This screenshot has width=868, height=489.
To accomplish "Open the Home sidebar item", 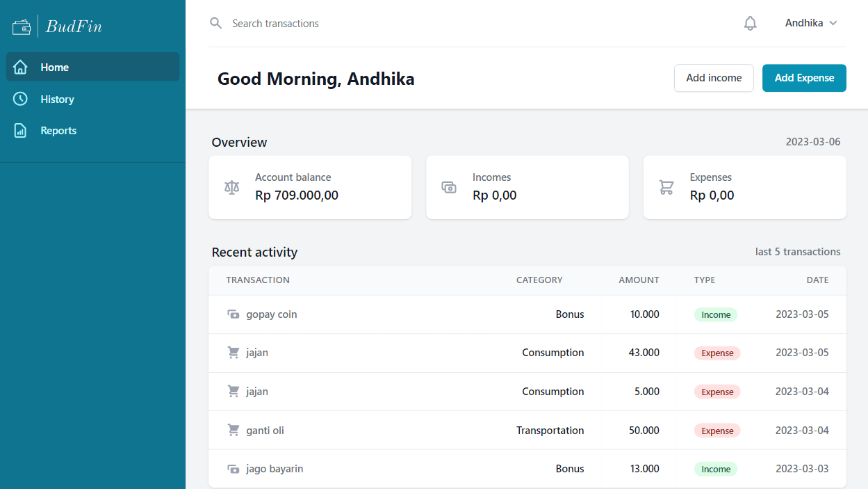I will (92, 67).
